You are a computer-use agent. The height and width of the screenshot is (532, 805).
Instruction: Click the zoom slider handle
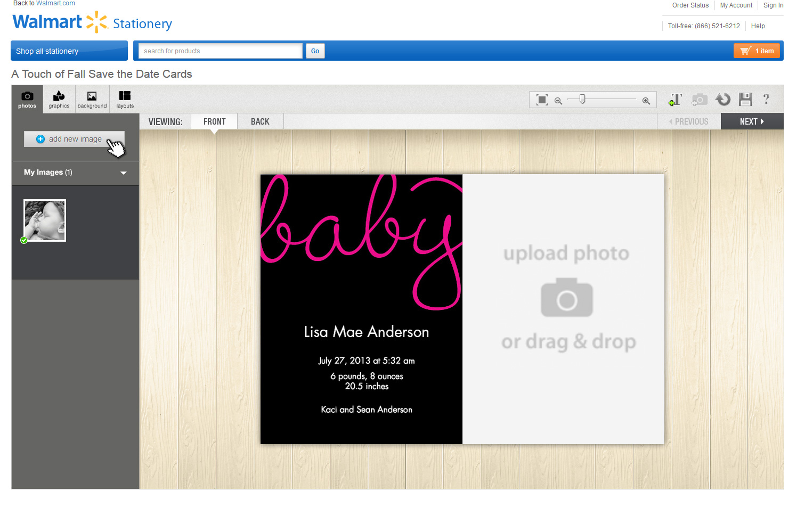tap(582, 99)
